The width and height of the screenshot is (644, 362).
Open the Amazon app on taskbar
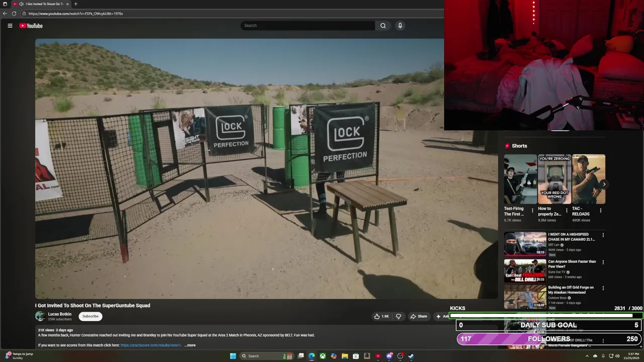point(367,356)
